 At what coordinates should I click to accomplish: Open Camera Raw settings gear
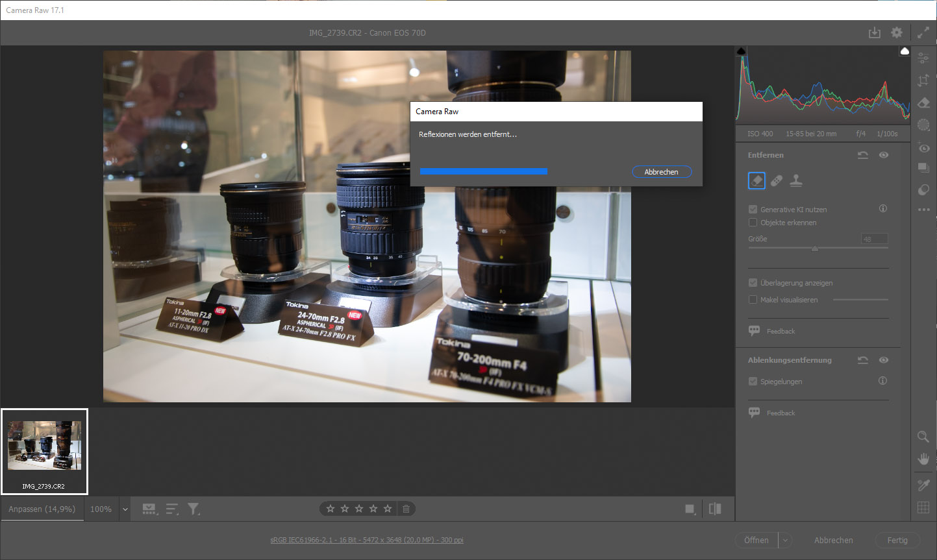(896, 32)
